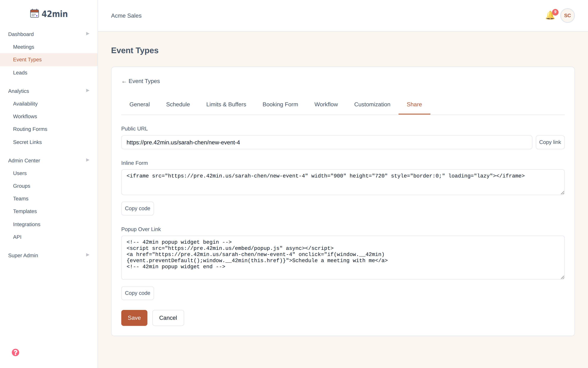The width and height of the screenshot is (588, 368).
Task: Open the General tab
Action: (139, 104)
